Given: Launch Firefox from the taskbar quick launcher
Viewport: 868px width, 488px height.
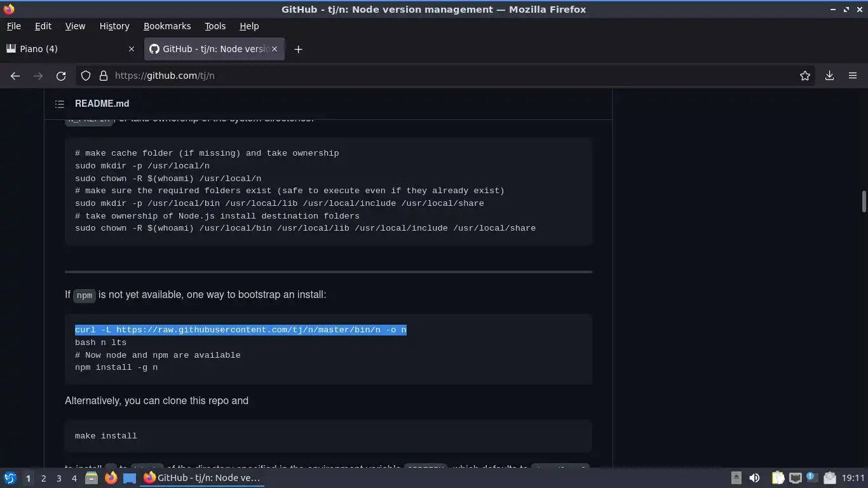Looking at the screenshot, I should coord(111,478).
